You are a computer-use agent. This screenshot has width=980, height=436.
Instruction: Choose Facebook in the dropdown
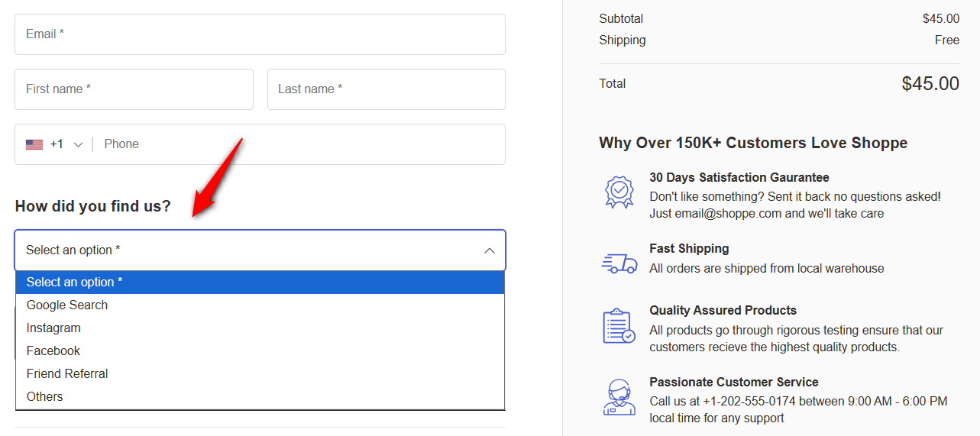click(260, 351)
